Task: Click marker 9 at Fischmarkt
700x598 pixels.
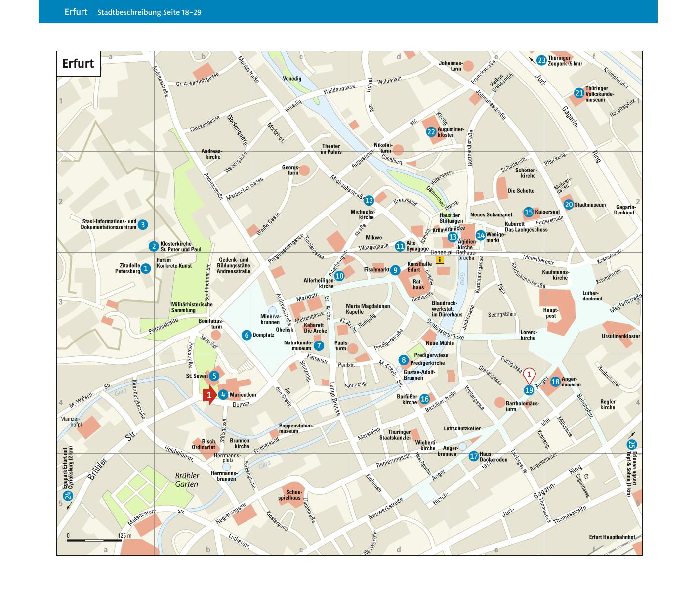Action: tap(395, 270)
